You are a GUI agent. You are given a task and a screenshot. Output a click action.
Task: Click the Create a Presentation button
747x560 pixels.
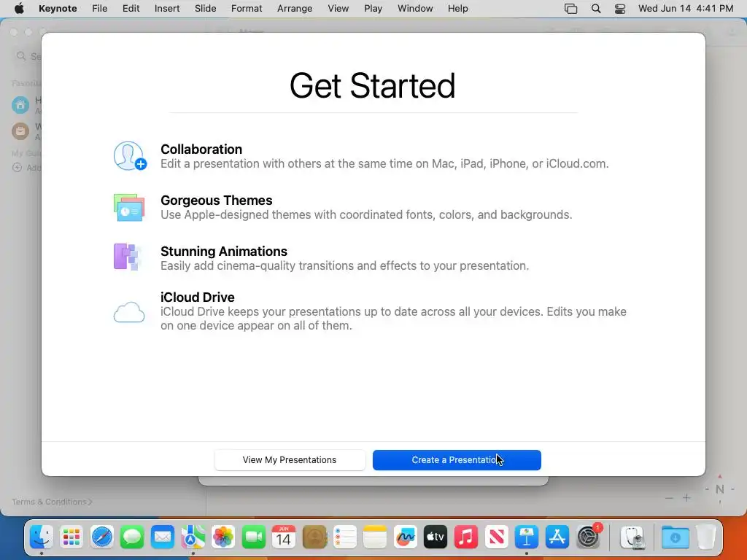click(x=457, y=460)
